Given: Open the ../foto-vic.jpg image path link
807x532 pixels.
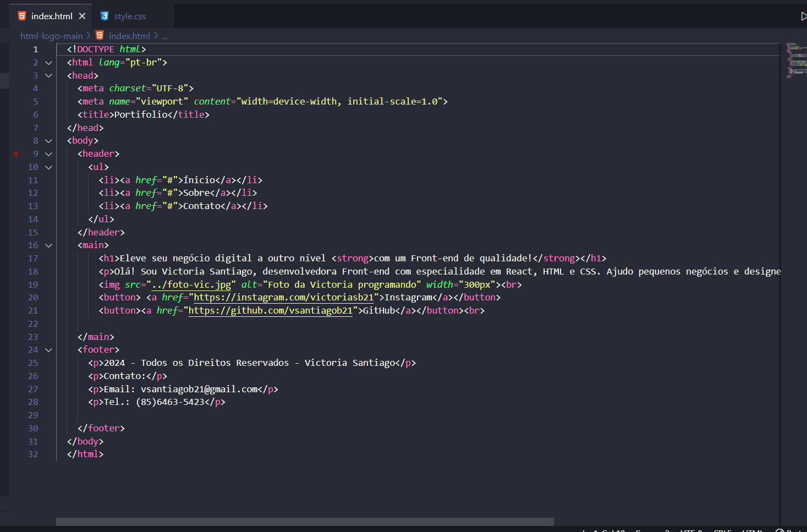Looking at the screenshot, I should (191, 284).
